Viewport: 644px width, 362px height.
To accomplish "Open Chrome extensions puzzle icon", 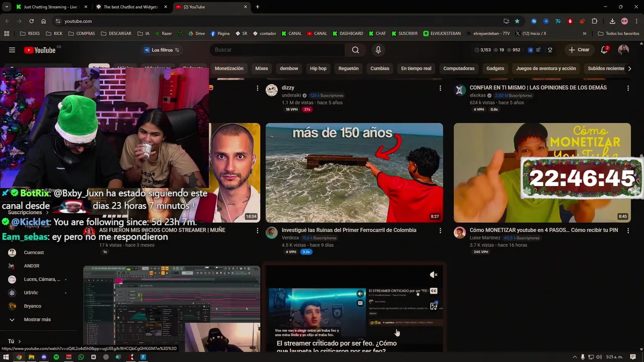I will pyautogui.click(x=595, y=21).
